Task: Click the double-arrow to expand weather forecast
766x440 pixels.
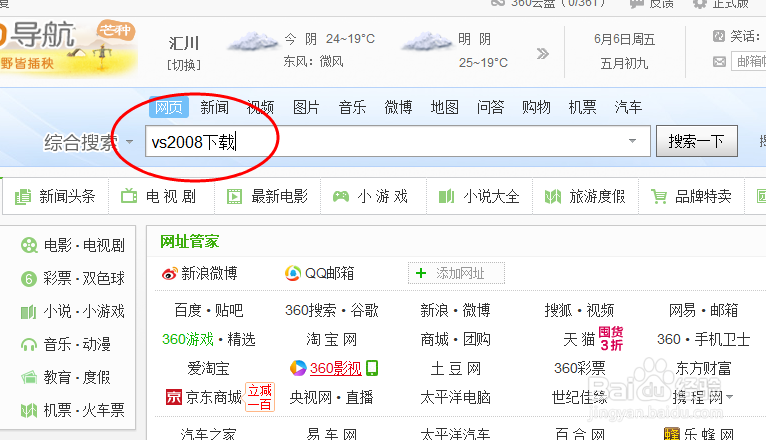Action: (x=543, y=53)
